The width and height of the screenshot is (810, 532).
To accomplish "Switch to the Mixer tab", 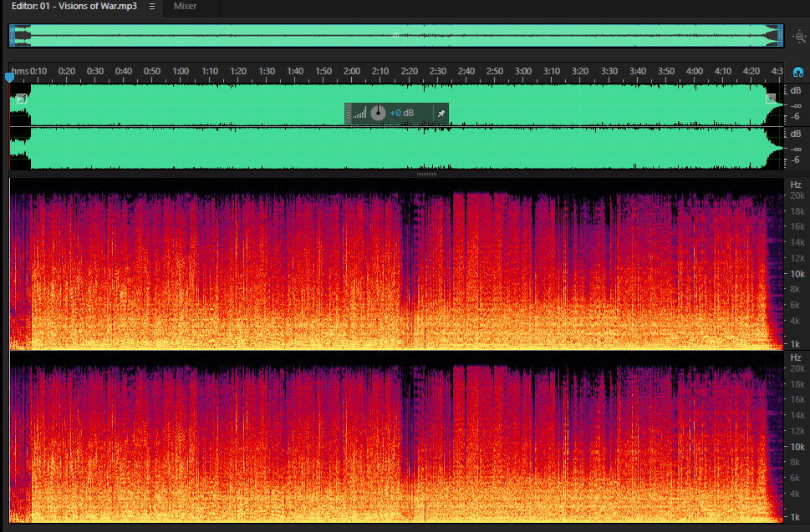I will click(185, 6).
